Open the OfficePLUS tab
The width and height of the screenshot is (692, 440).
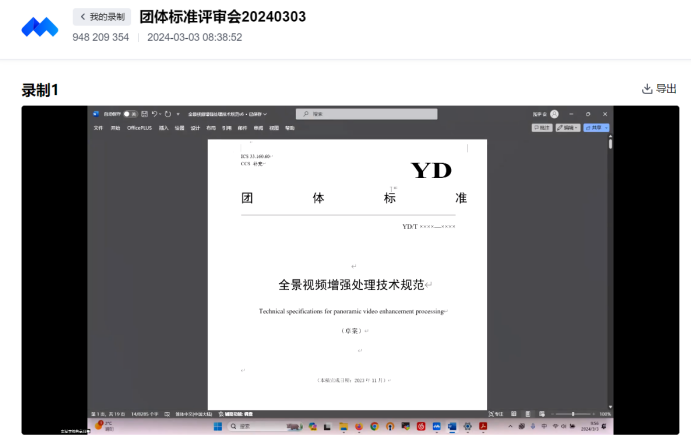[x=138, y=128]
